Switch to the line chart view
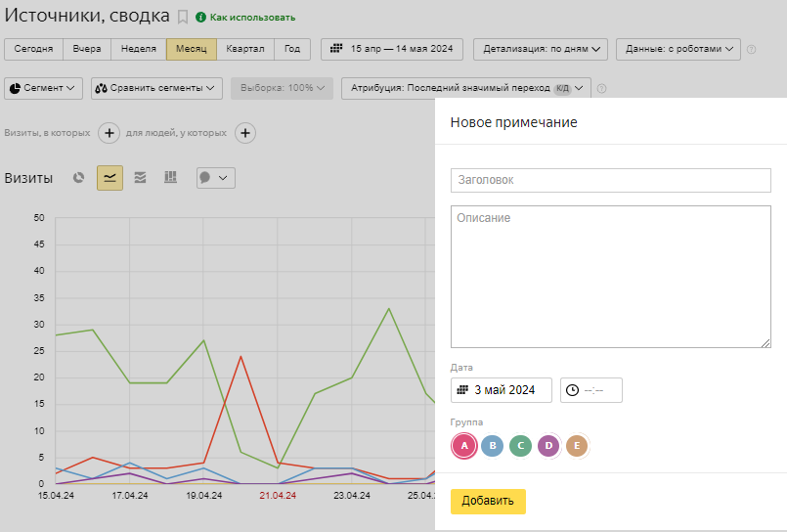Screen dimensions: 787x532 (109, 178)
